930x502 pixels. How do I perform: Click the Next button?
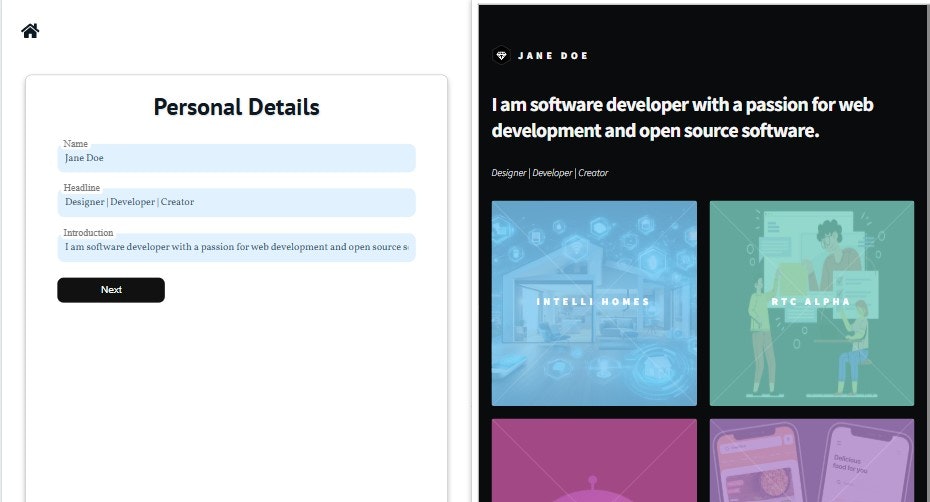coord(111,290)
